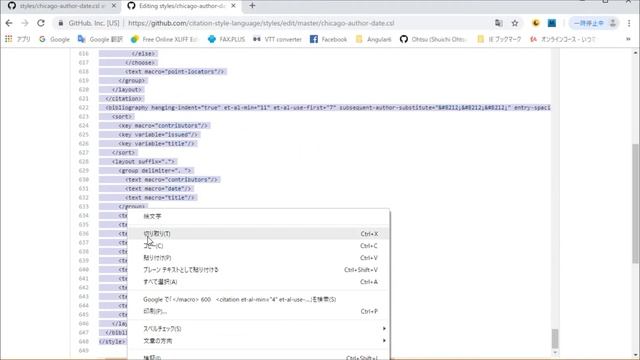Open FAX.PLUS bookmark
Screen dimensions: 640x360
coord(227,39)
